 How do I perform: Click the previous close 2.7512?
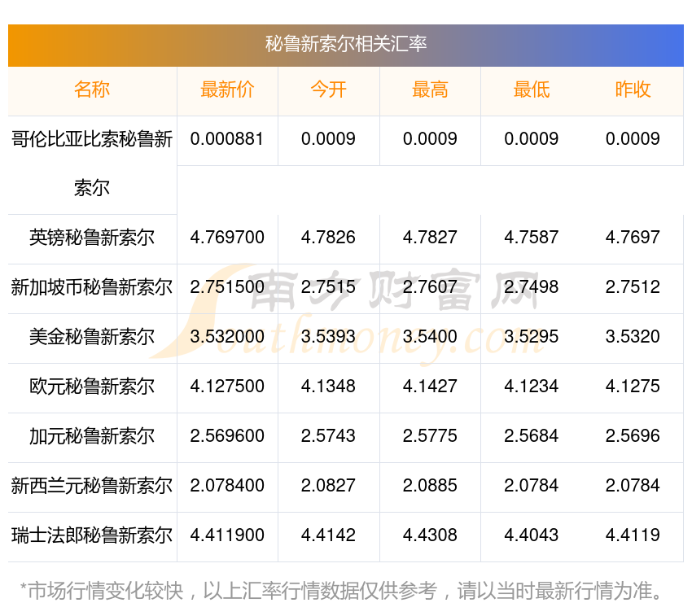click(633, 287)
